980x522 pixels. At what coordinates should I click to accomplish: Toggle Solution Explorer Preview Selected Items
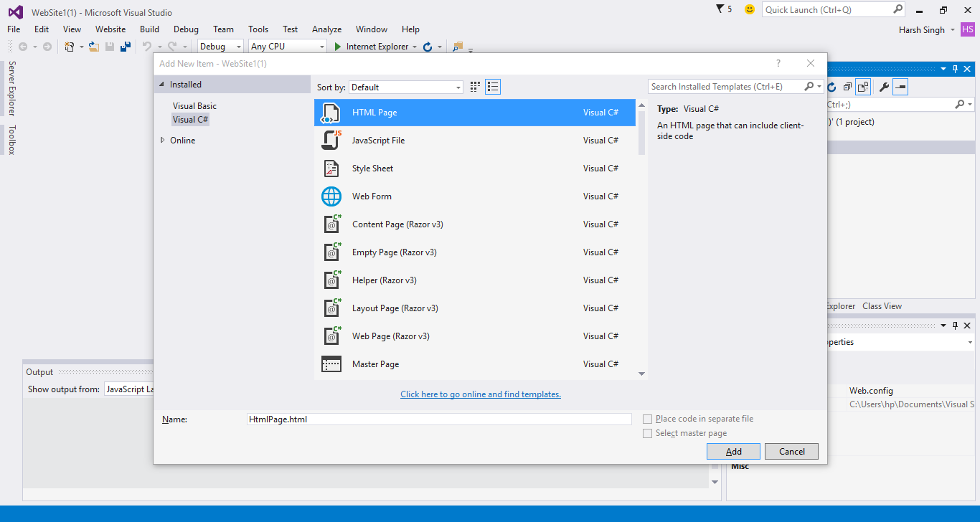coord(900,87)
